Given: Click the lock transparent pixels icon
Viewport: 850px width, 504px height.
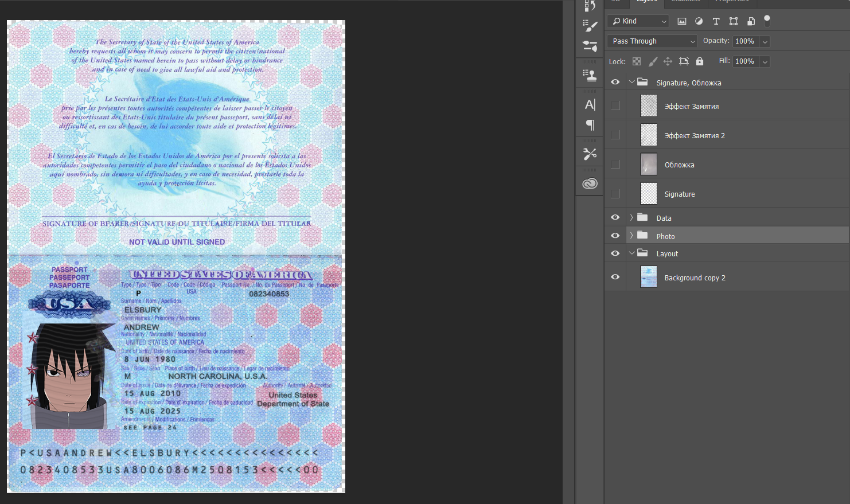Looking at the screenshot, I should coord(637,61).
